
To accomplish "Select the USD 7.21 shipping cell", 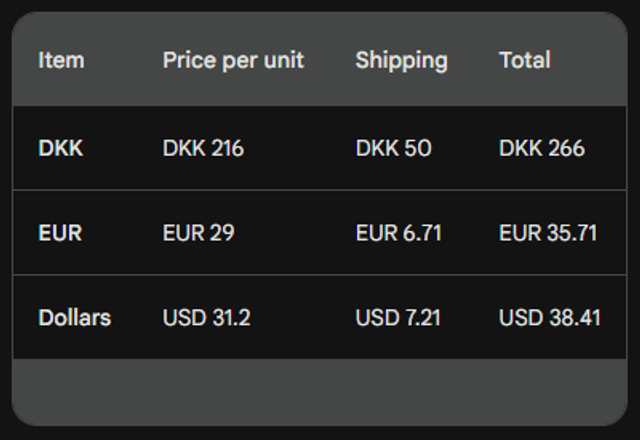I will tap(398, 318).
